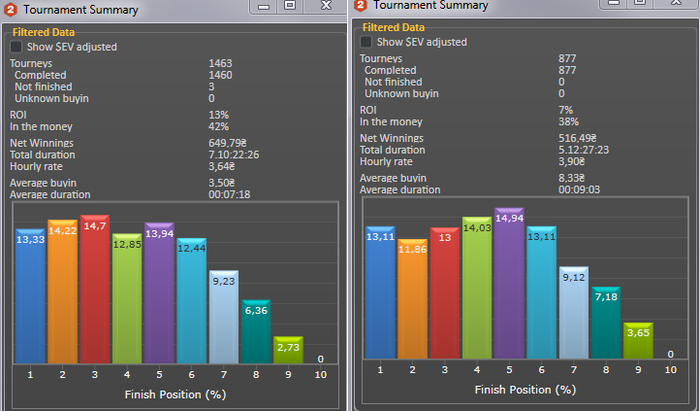Select Net Winnings value 649,79
This screenshot has width=700, height=411.
pyautogui.click(x=227, y=143)
